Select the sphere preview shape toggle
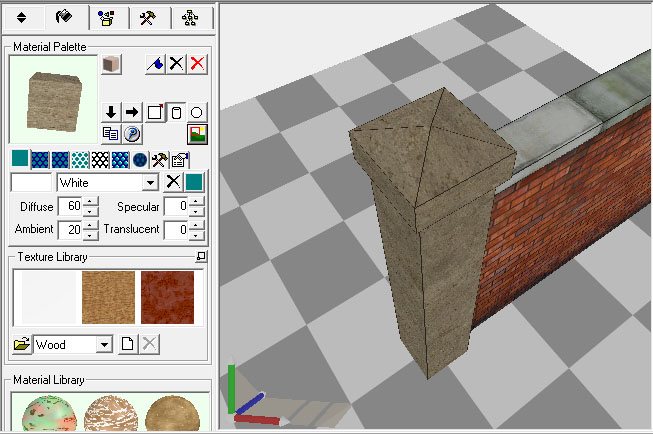Viewport: 653px width, 434px height. [x=197, y=112]
